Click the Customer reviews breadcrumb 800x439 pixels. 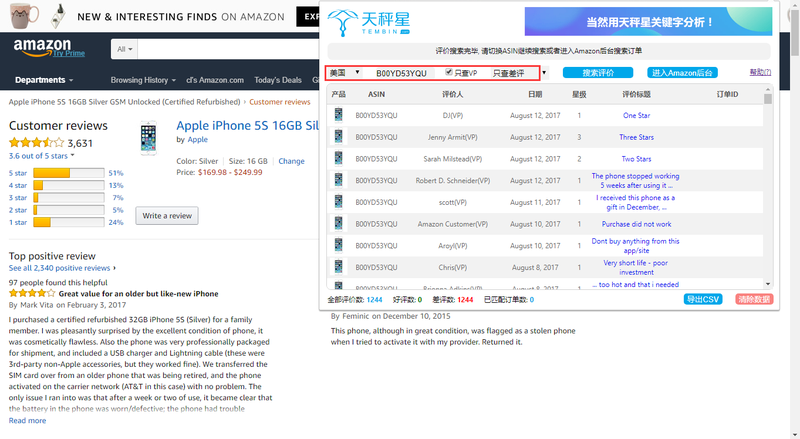[280, 102]
